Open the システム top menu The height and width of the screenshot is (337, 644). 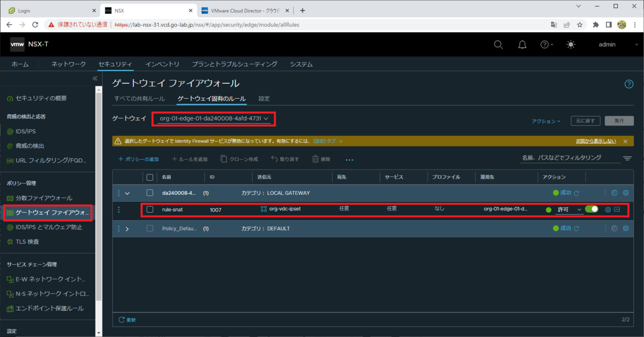tap(301, 64)
